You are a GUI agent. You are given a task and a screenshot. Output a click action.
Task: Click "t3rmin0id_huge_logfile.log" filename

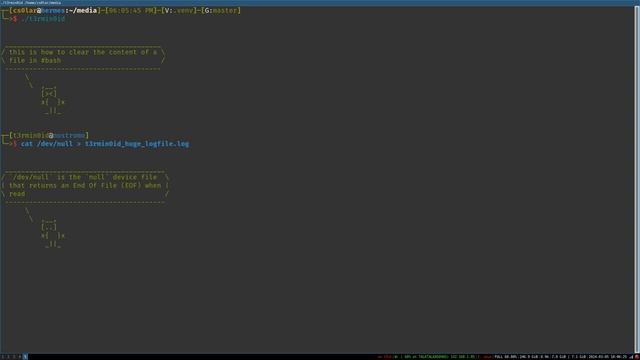click(x=137, y=144)
